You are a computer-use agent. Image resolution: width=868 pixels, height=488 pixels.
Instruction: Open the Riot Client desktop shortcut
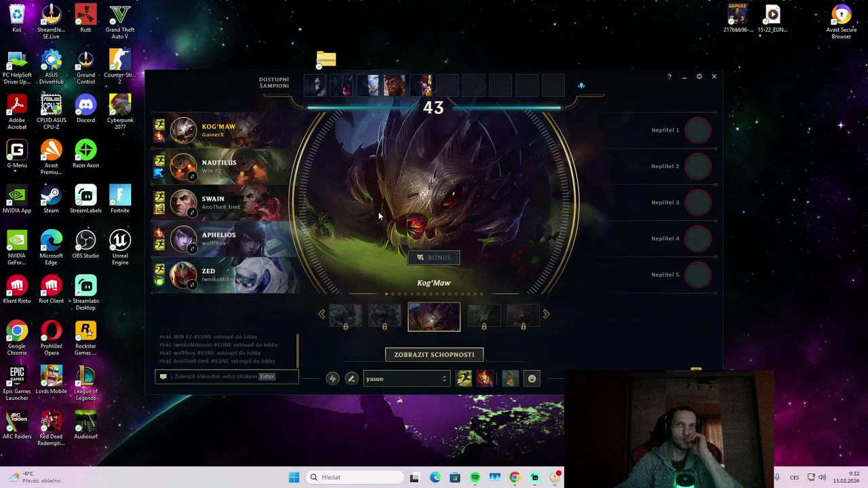[x=51, y=290]
